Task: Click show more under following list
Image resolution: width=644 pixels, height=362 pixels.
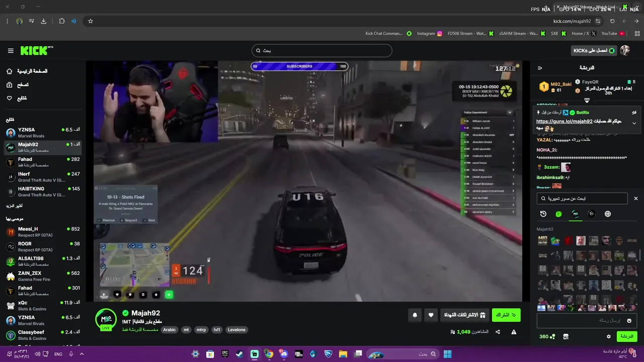Action: 15,206
